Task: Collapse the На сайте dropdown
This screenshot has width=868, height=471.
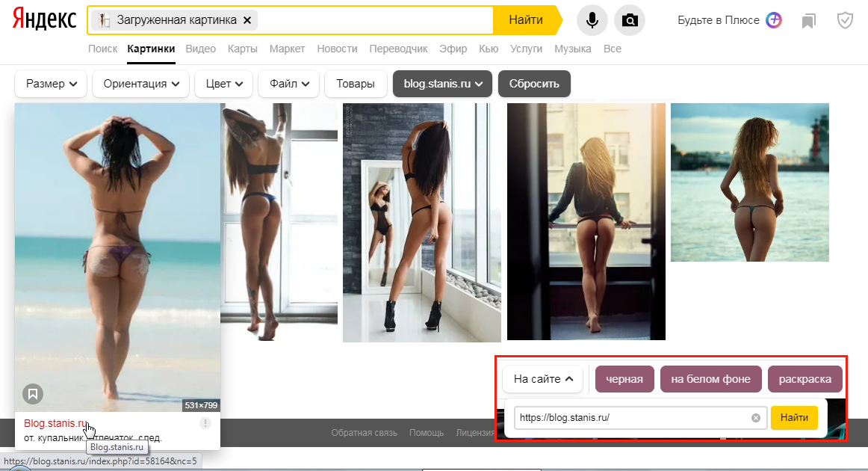Action: 543,379
